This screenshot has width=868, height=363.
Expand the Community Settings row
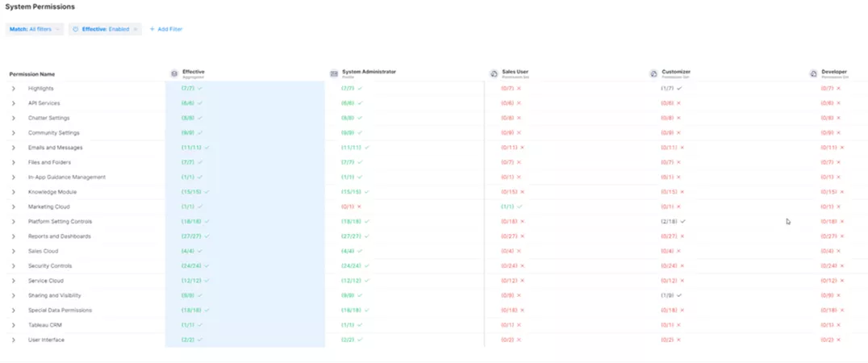[x=13, y=133]
